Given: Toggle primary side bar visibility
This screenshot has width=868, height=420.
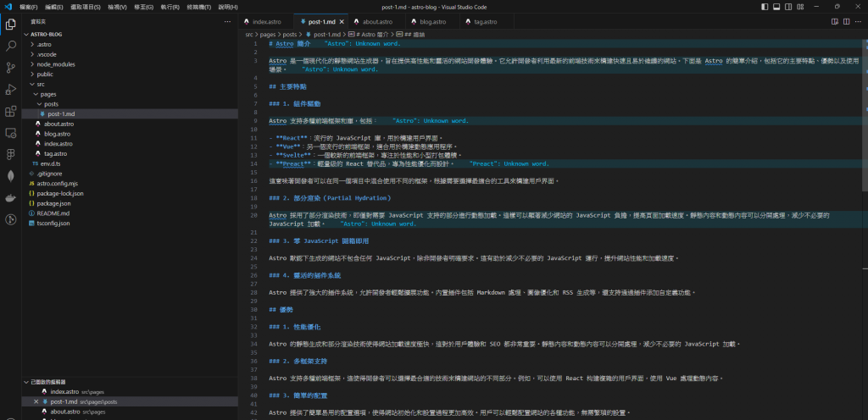Looking at the screenshot, I should pyautogui.click(x=765, y=7).
